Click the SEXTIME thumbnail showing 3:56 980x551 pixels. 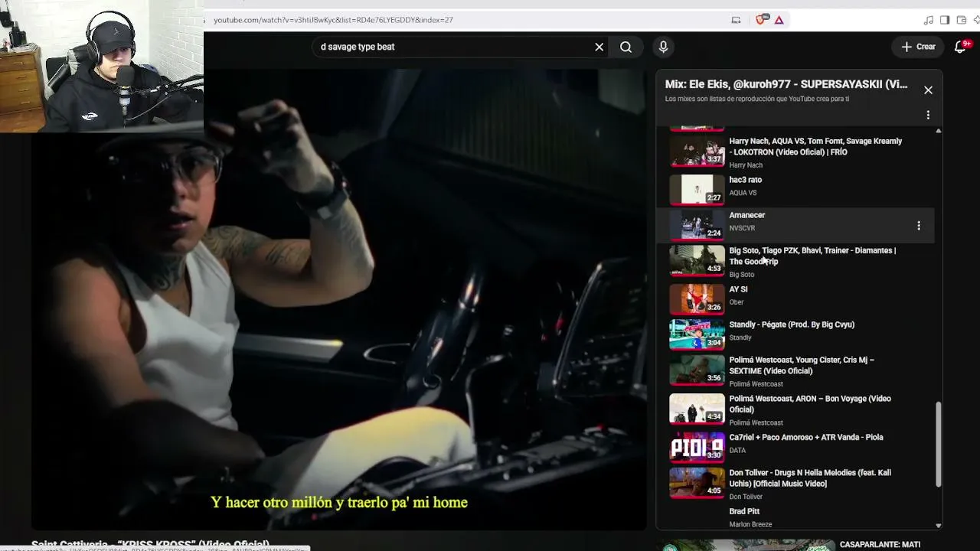[x=697, y=370]
